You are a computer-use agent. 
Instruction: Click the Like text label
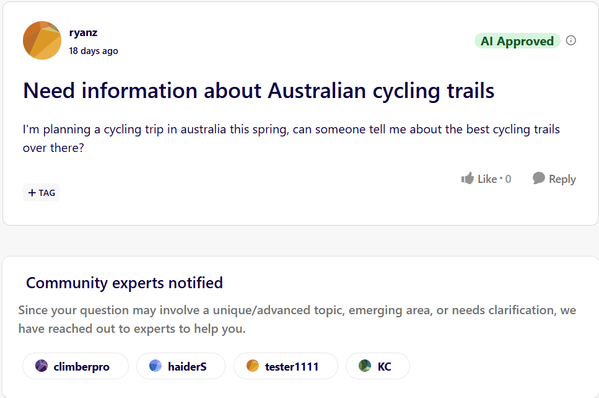[487, 179]
